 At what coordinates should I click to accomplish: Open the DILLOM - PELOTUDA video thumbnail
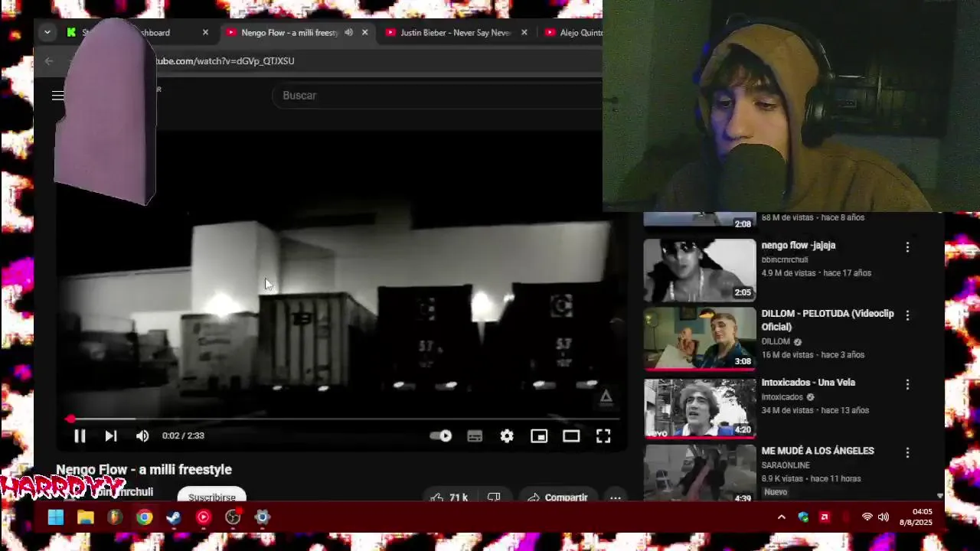tap(700, 339)
